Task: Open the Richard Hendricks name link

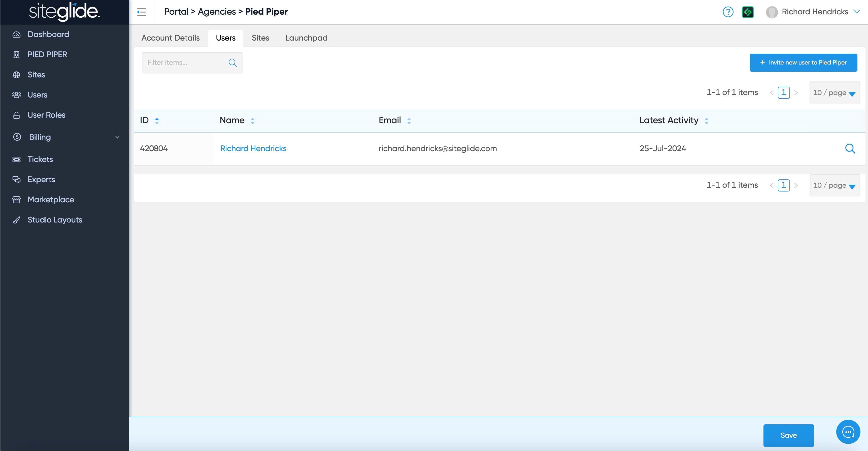Action: pyautogui.click(x=253, y=149)
